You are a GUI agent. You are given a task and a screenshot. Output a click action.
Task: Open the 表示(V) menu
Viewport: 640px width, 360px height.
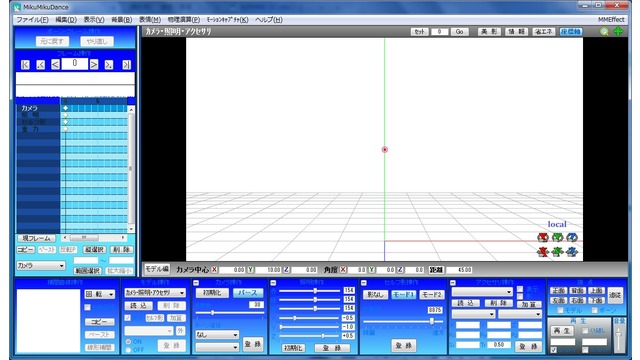pyautogui.click(x=94, y=20)
